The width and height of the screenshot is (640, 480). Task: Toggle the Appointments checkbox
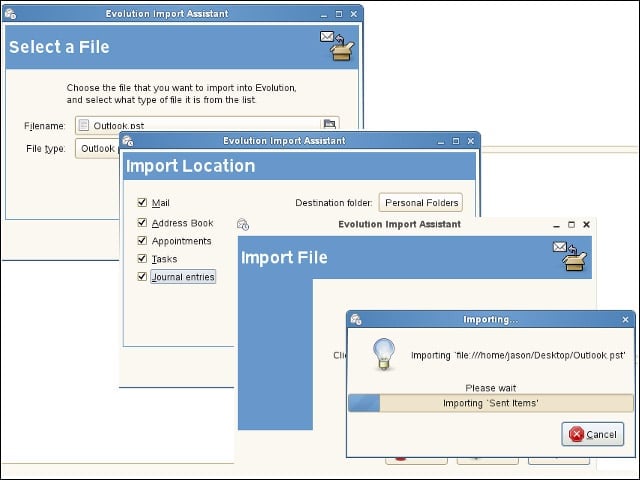click(142, 240)
